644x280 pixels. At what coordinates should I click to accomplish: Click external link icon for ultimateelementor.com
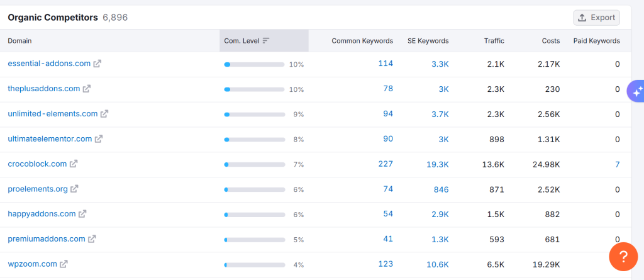(x=99, y=139)
